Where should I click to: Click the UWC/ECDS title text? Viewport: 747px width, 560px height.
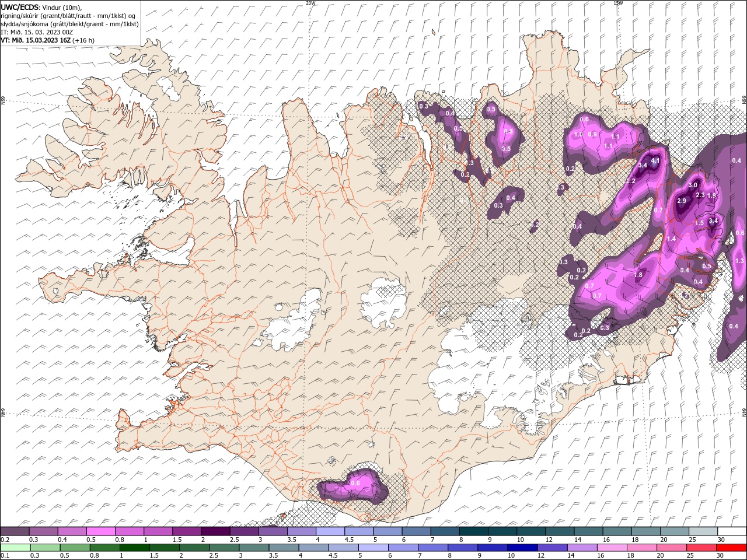(x=19, y=7)
